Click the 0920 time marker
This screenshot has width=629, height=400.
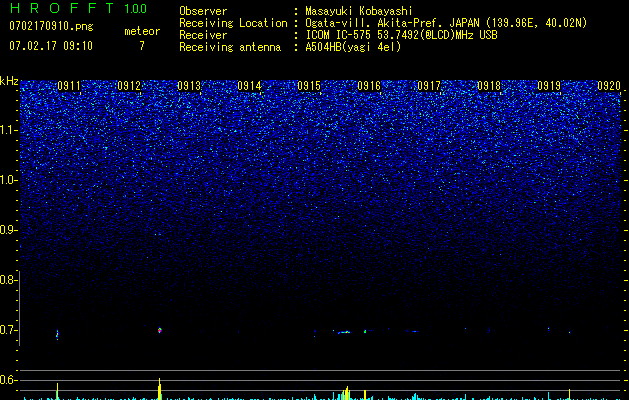coord(609,86)
